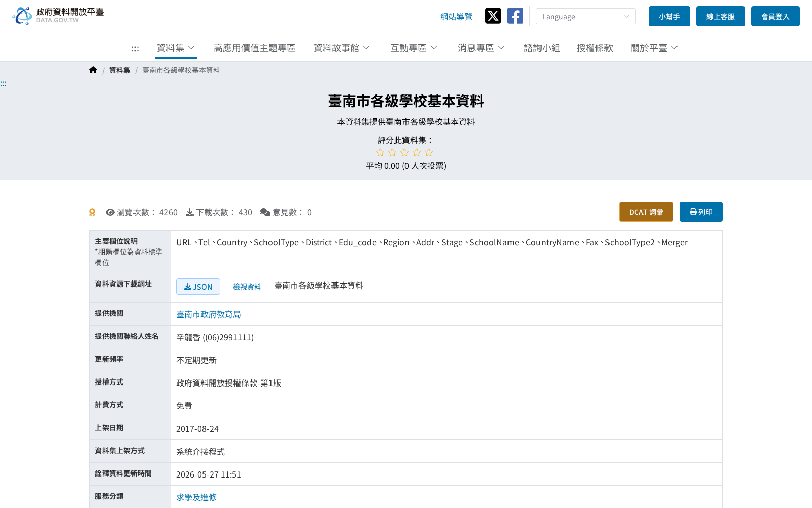Screen dimensions: 812x508
Task: Click the 詮釋資料更新時間 row label
Action: [123, 473]
